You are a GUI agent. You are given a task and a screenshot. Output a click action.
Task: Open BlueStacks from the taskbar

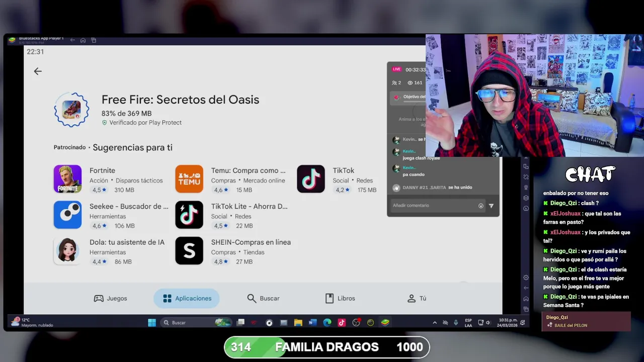click(385, 323)
